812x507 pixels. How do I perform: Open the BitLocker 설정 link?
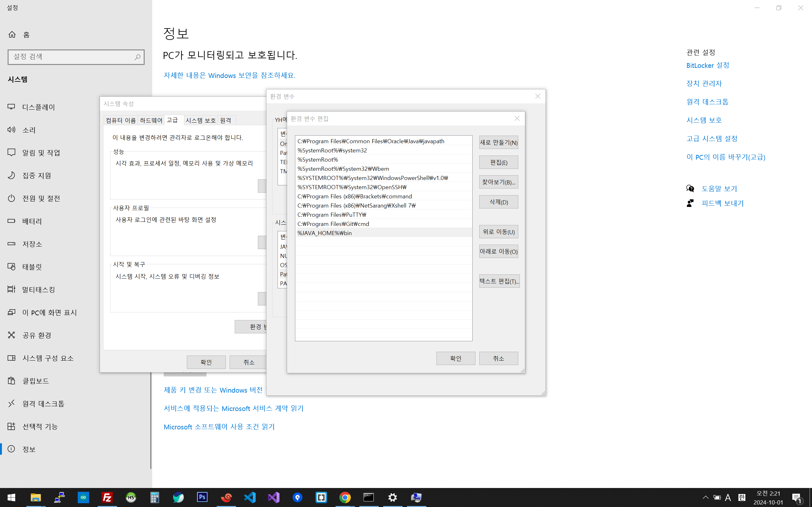coord(707,65)
